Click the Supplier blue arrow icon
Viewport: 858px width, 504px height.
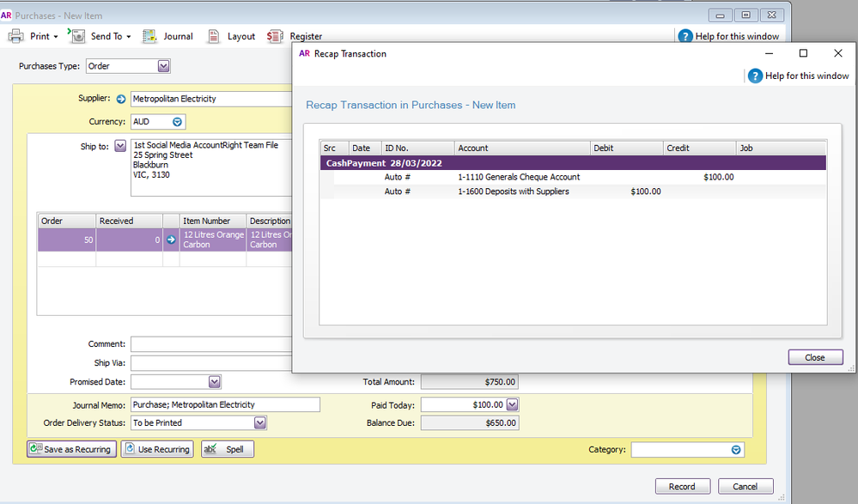pos(121,99)
